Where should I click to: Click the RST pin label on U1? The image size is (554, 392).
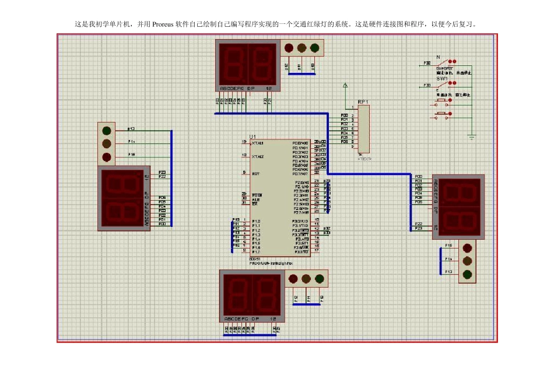[x=256, y=174]
